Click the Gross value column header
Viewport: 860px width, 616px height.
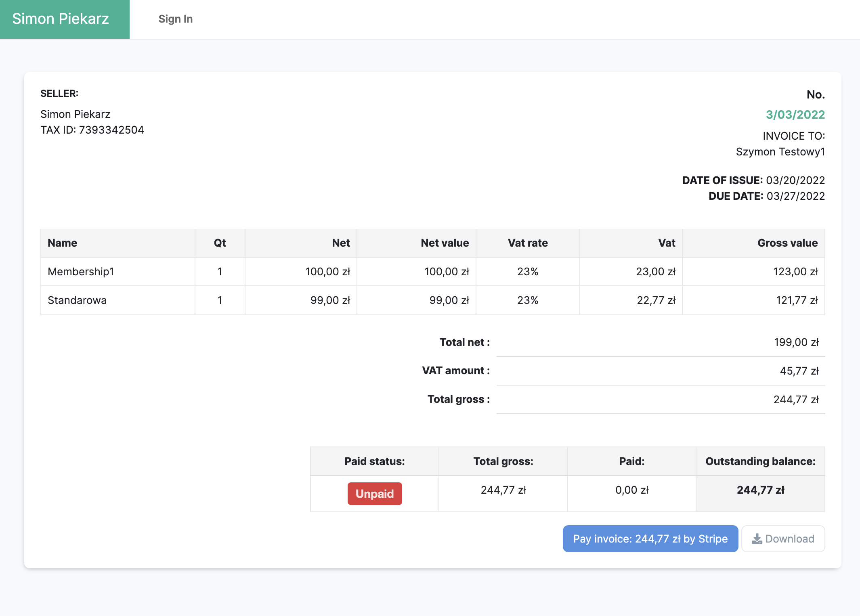point(787,243)
